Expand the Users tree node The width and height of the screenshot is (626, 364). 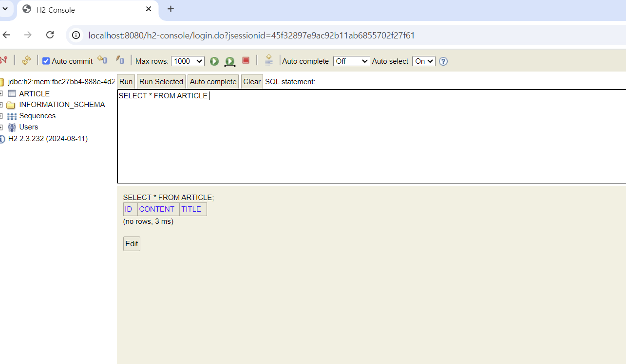pyautogui.click(x=1, y=127)
